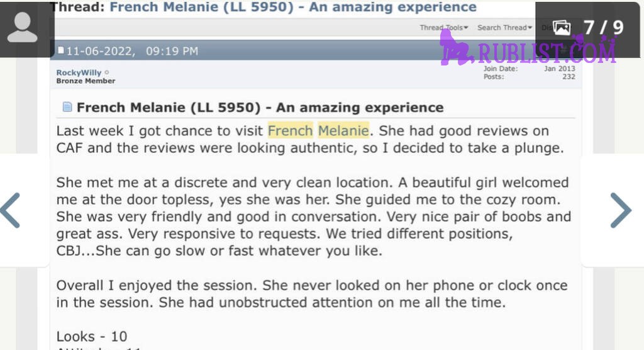Screen dimensions: 644x350
Task: Click the post document icon near the date
Action: tap(61, 50)
